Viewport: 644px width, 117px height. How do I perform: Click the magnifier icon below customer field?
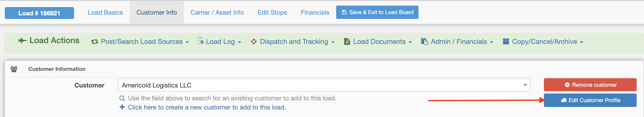(122, 98)
